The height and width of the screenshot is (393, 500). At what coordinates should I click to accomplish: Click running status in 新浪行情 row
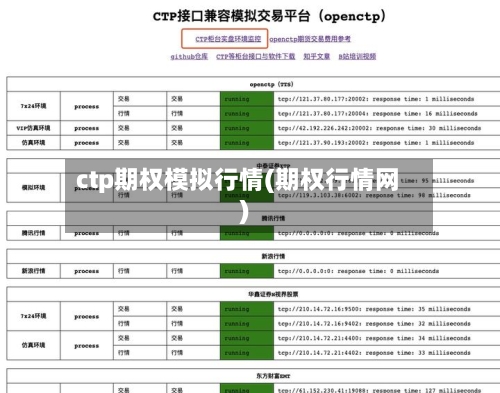247,271
